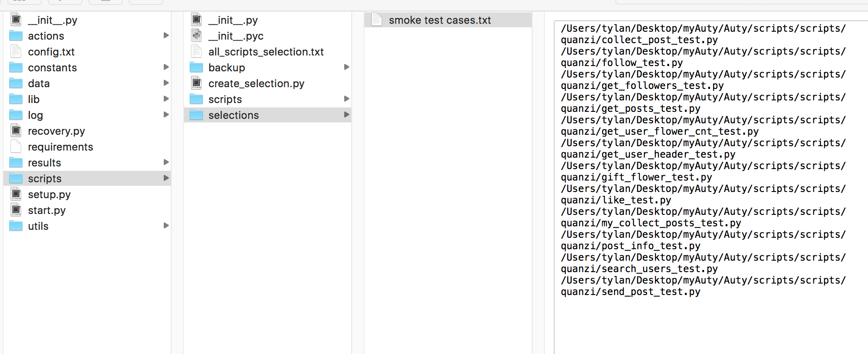Expand the data folder disclosure arrow

(x=166, y=83)
